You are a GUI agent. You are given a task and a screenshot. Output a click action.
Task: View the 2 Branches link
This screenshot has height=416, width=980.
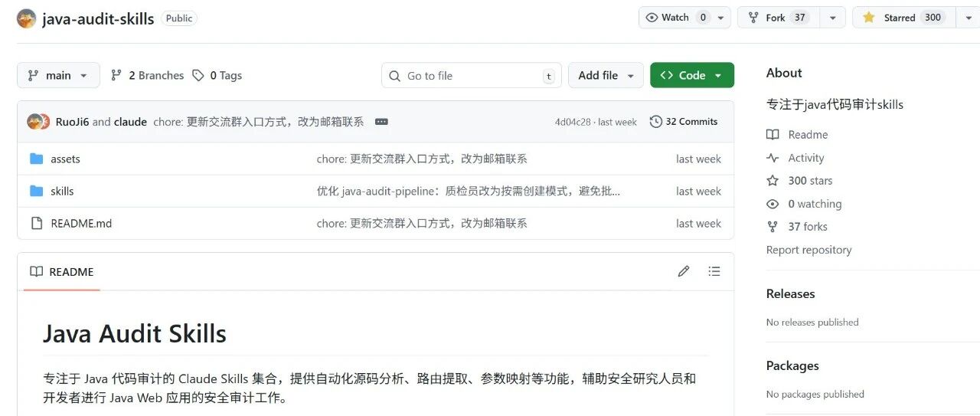(x=147, y=75)
